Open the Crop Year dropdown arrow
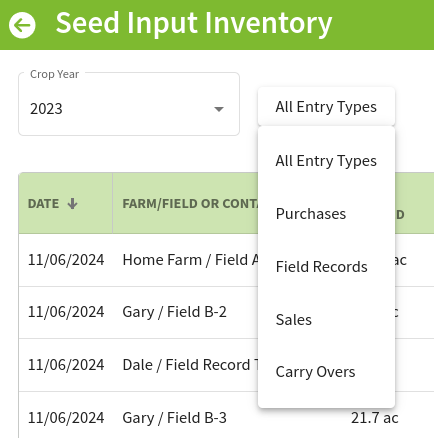 click(219, 109)
